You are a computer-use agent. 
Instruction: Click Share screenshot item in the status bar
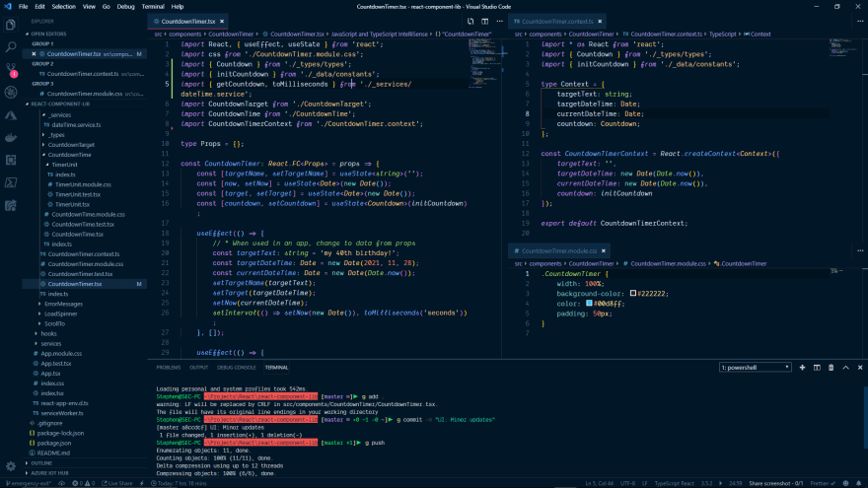pos(775,484)
